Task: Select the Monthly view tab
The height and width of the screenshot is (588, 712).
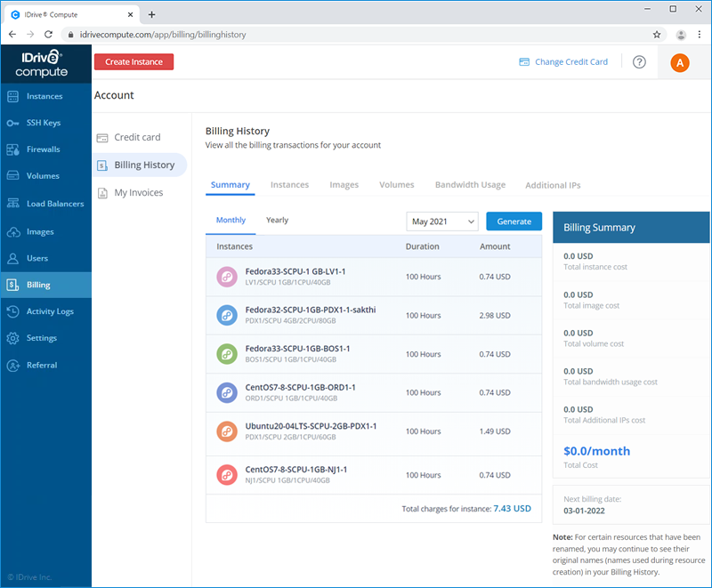Action: coord(231,220)
